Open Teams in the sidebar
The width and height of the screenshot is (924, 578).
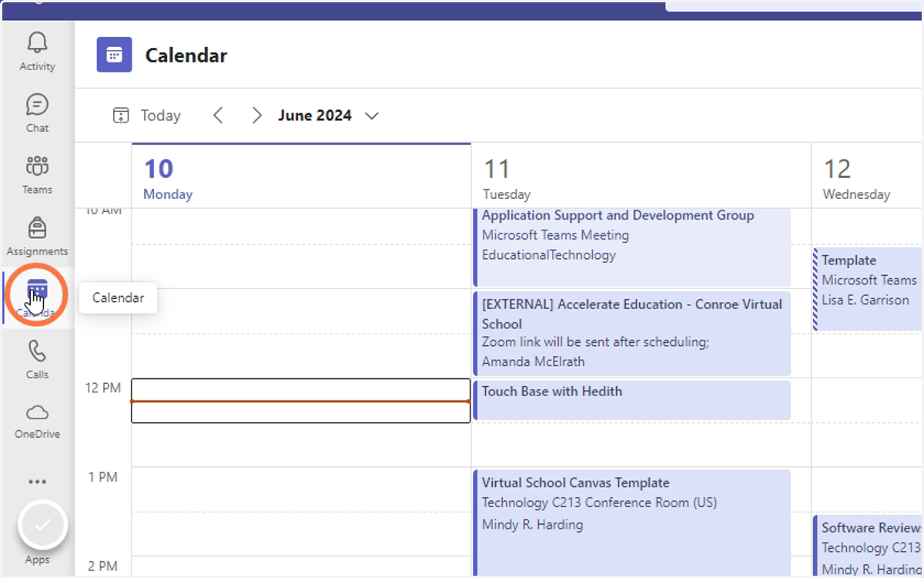click(x=37, y=175)
